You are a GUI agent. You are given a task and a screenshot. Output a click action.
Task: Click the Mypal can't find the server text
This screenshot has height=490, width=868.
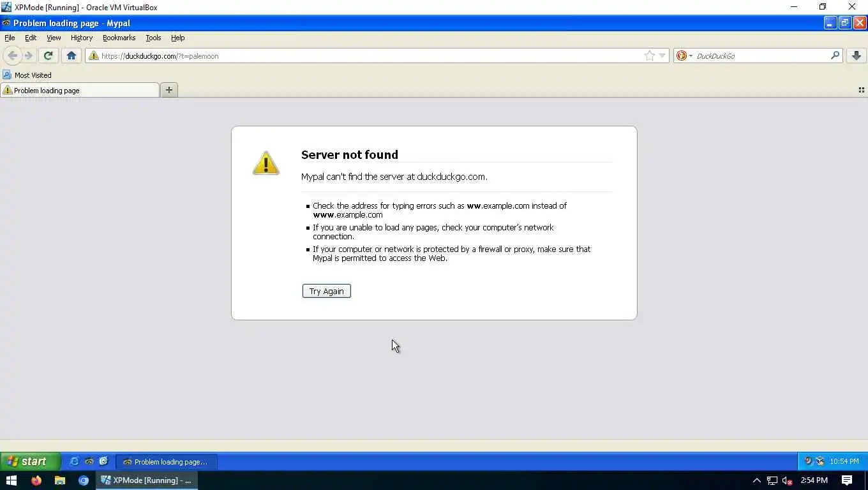click(394, 177)
